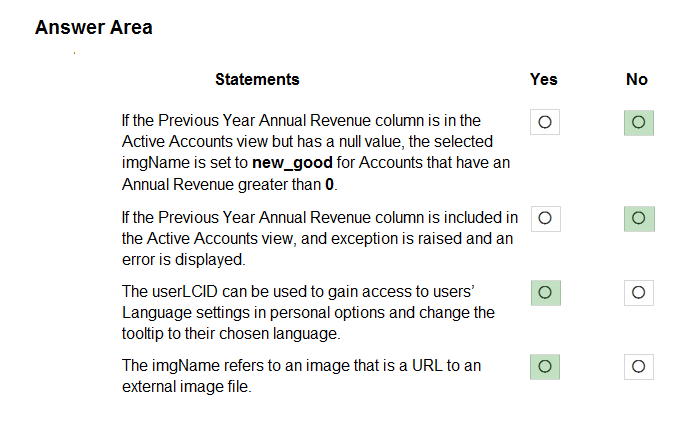Click the bold 0 value text
699x424 pixels.
coord(329,184)
